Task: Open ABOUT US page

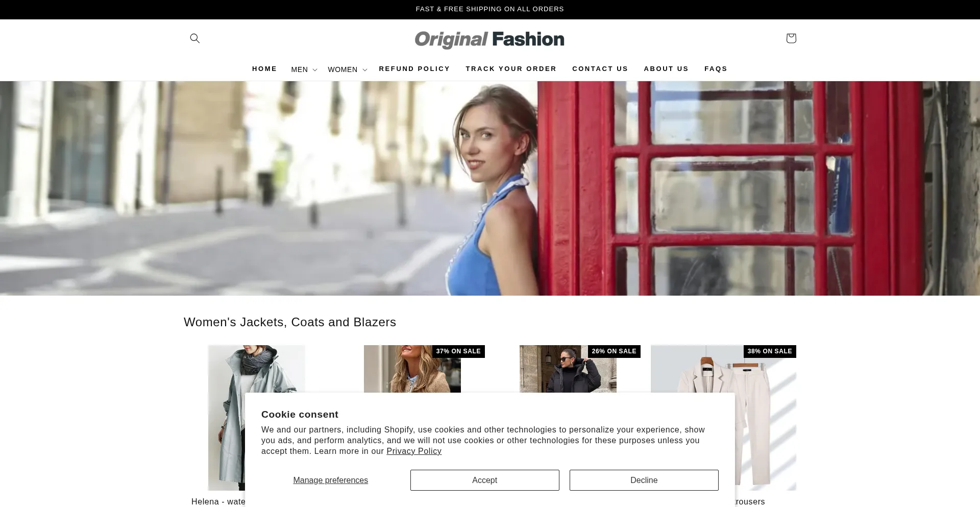Action: click(666, 69)
